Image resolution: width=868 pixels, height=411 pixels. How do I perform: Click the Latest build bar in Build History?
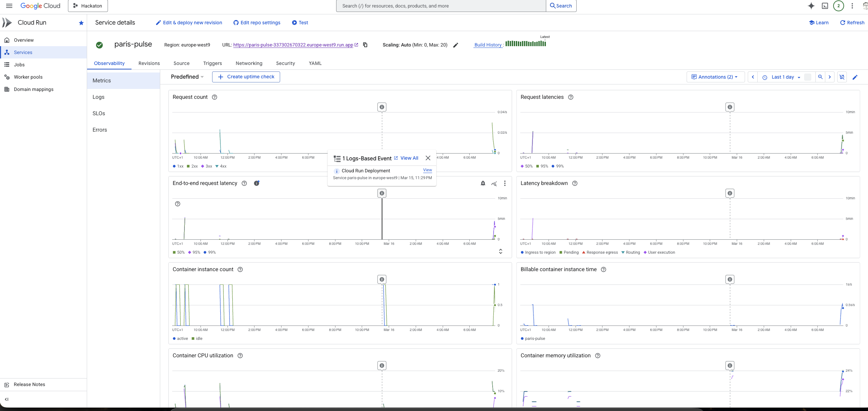pos(545,44)
